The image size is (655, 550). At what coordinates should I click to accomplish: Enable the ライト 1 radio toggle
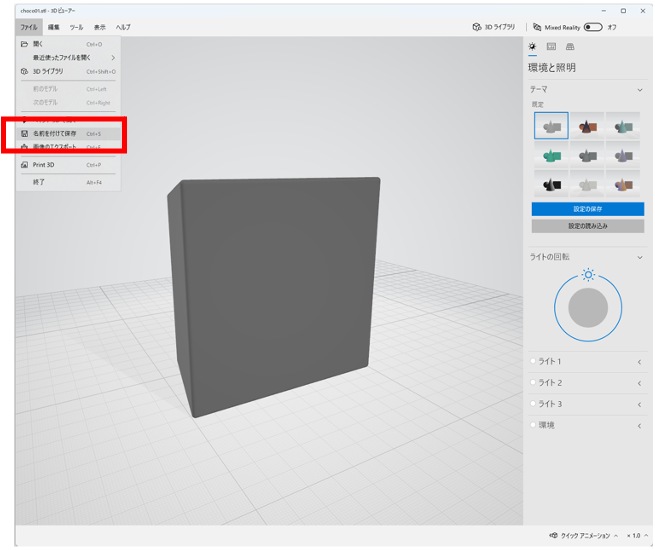click(533, 361)
